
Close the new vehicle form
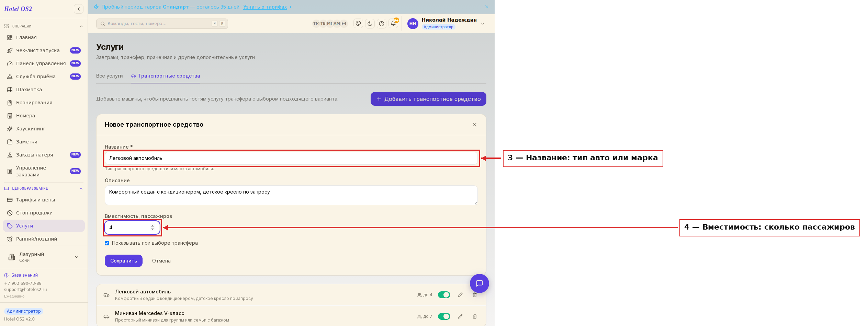pos(475,125)
